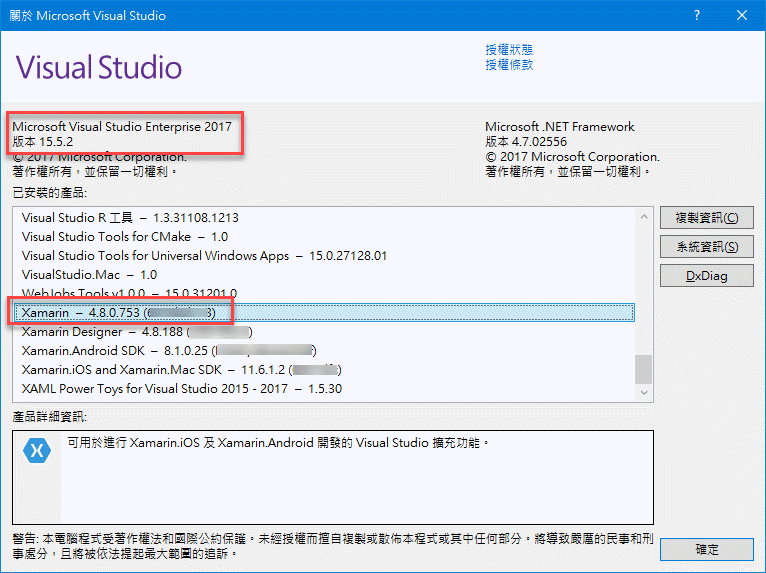766x573 pixels.
Task: Click the Visual Studio logo text
Action: [x=99, y=67]
